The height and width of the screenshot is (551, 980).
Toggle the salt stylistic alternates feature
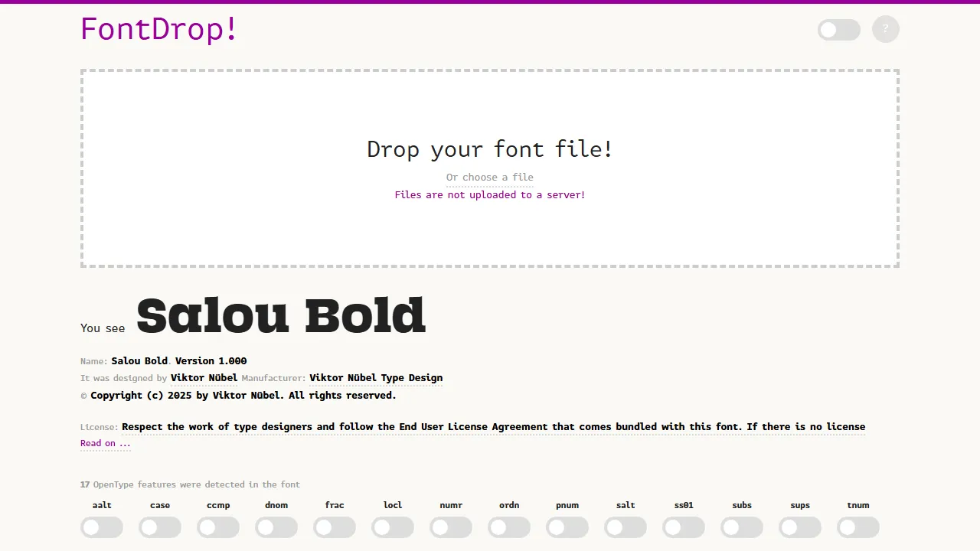click(x=626, y=527)
